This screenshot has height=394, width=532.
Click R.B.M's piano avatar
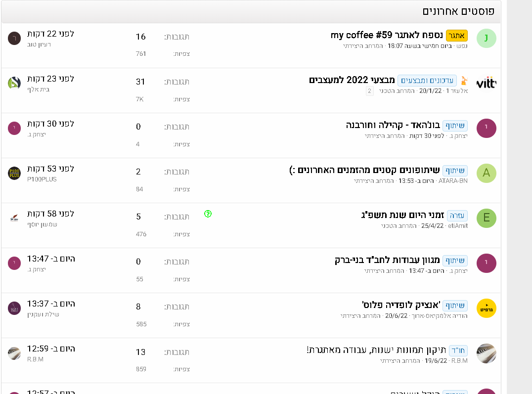(486, 353)
